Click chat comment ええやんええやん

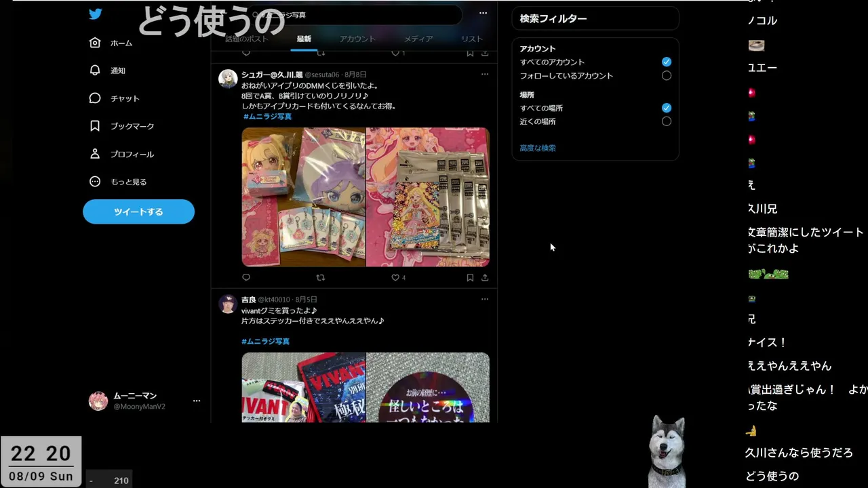click(789, 366)
